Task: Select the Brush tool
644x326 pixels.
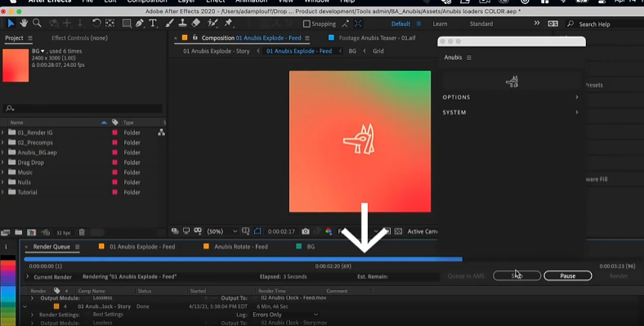Action: click(x=169, y=24)
